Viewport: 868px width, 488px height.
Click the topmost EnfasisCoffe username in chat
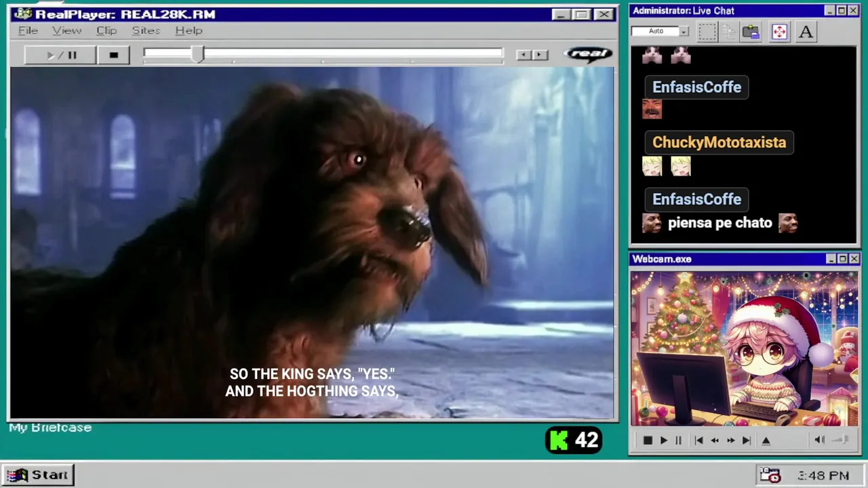click(696, 87)
